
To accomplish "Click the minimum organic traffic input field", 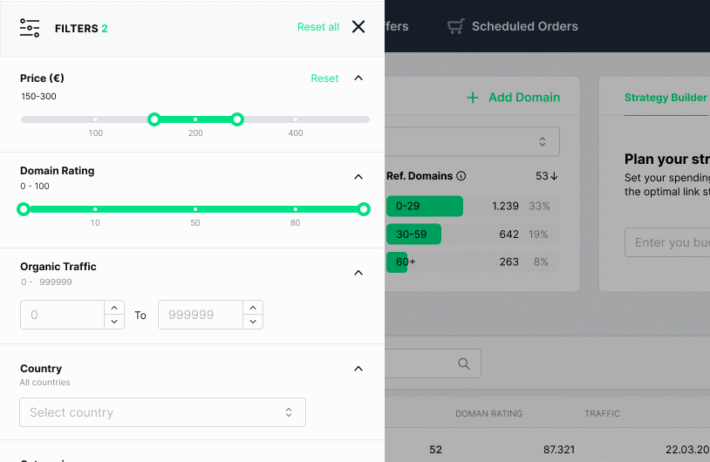I will [63, 315].
